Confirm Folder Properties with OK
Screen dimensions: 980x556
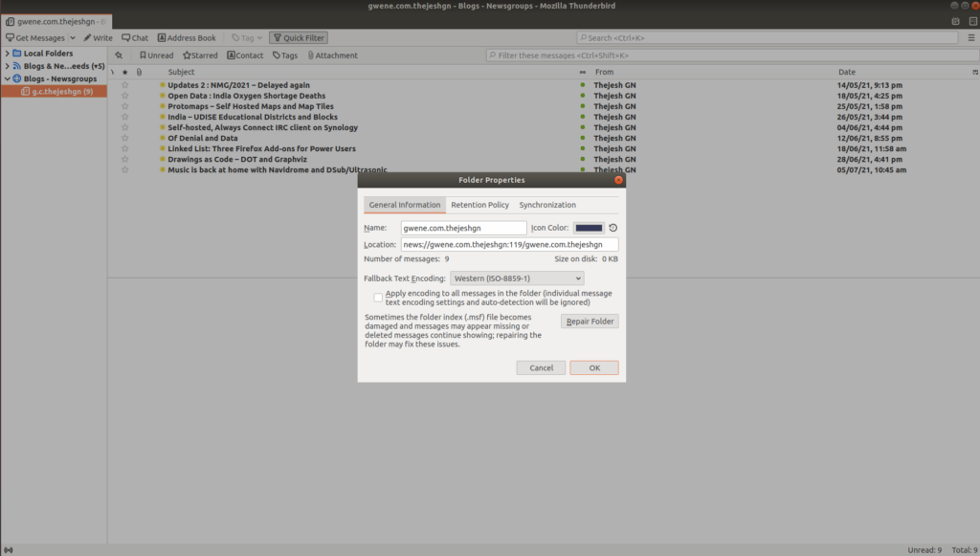[594, 368]
